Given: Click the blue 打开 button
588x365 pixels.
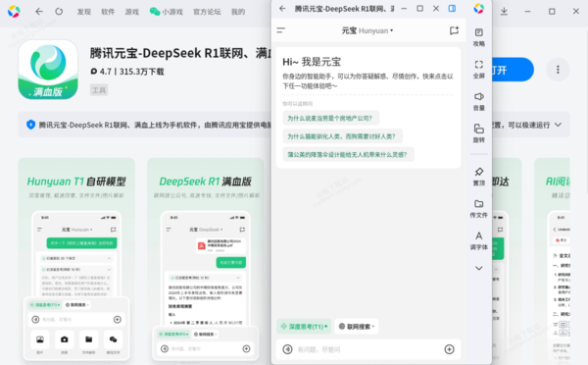Looking at the screenshot, I should click(513, 70).
